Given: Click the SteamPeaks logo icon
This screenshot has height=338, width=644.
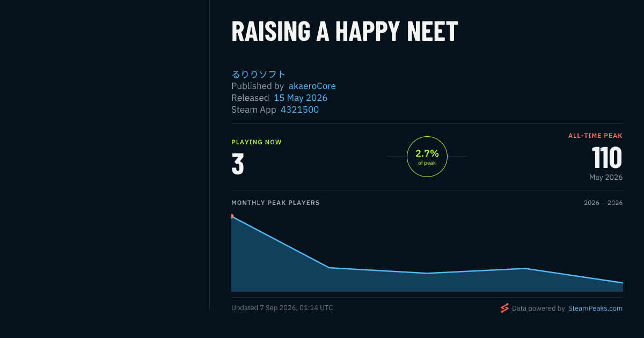Looking at the screenshot, I should pos(504,308).
